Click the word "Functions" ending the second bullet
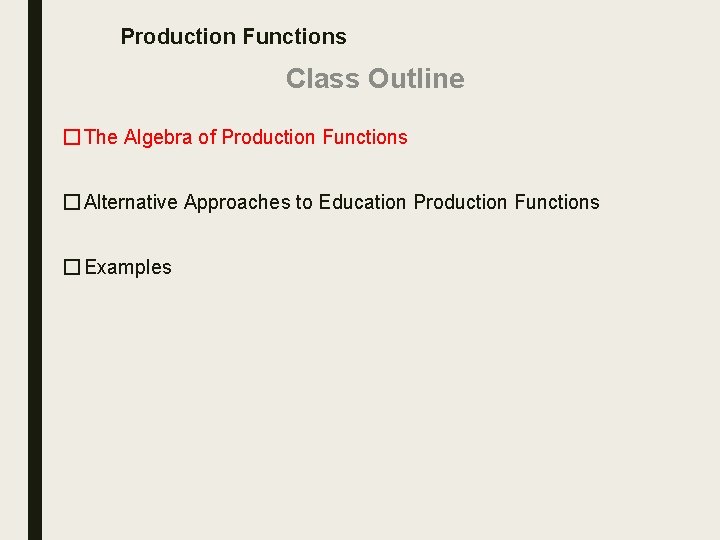Image resolution: width=720 pixels, height=540 pixels. [x=556, y=202]
